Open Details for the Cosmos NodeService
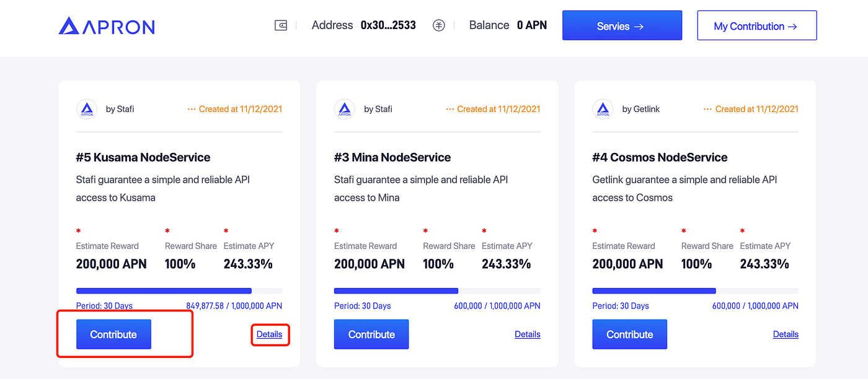The image size is (868, 379). coord(786,334)
